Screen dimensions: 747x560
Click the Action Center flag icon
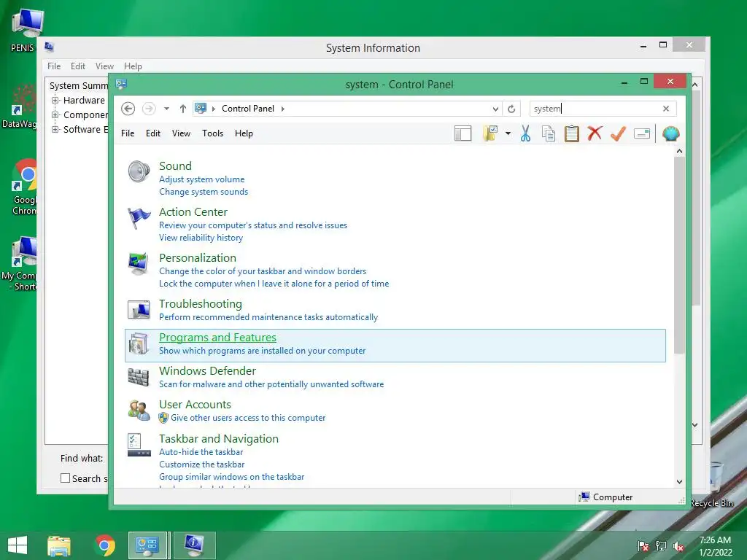click(x=139, y=218)
